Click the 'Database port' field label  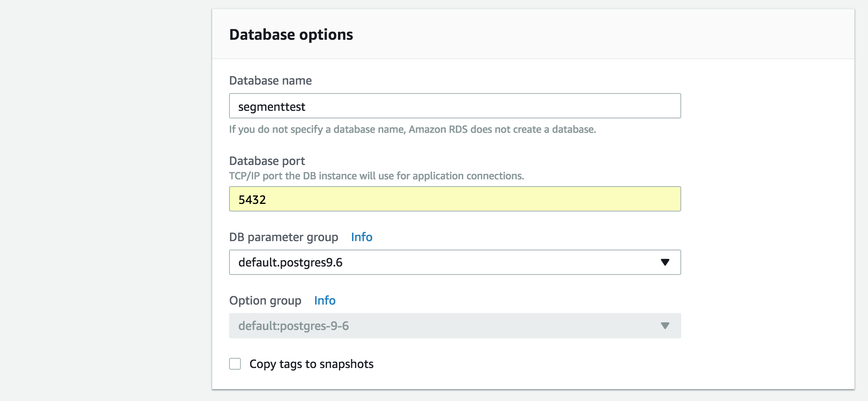(x=267, y=161)
